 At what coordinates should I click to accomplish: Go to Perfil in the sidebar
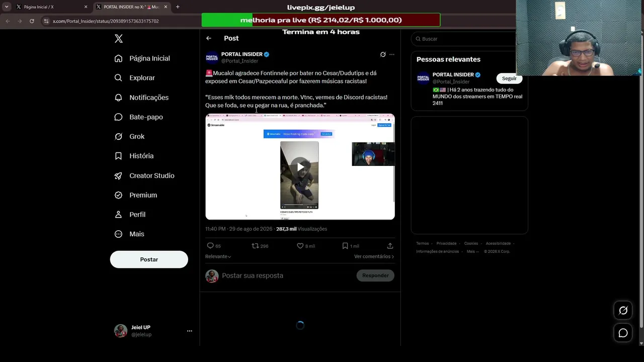[130, 215]
